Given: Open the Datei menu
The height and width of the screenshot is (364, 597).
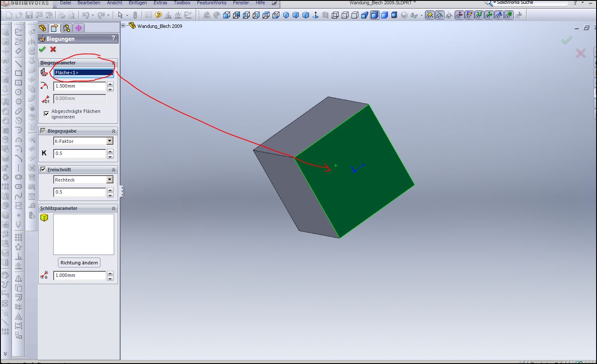Looking at the screenshot, I should (66, 3).
